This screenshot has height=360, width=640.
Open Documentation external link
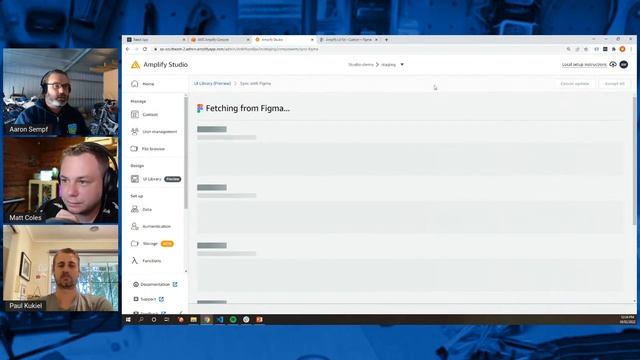(155, 284)
